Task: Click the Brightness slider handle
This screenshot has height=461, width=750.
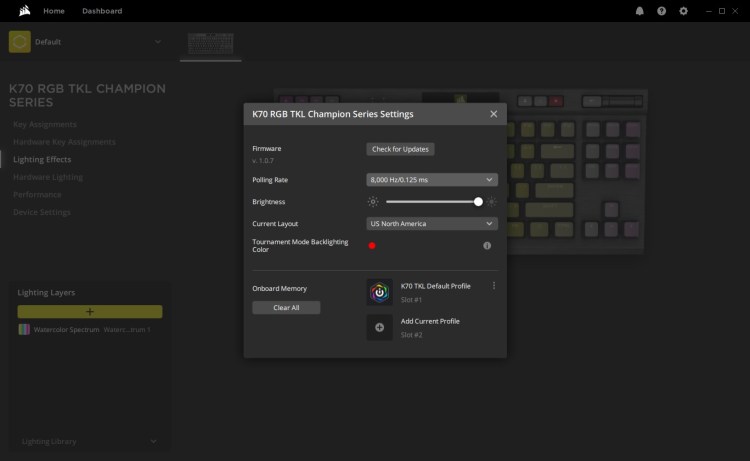Action: coord(478,201)
